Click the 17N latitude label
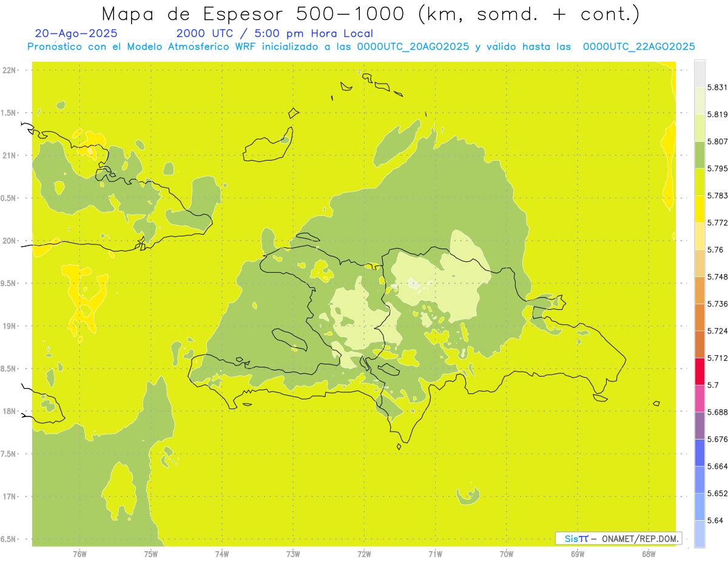Image resolution: width=728 pixels, height=562 pixels. 10,497
